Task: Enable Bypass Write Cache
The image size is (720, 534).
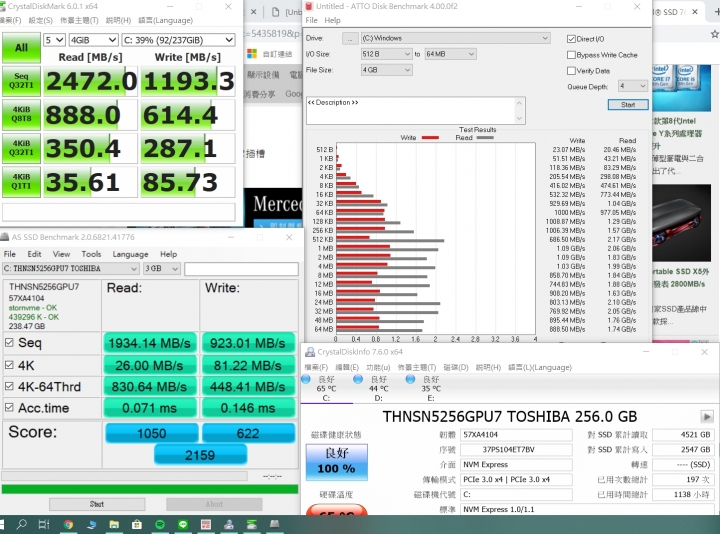Action: pyautogui.click(x=571, y=55)
